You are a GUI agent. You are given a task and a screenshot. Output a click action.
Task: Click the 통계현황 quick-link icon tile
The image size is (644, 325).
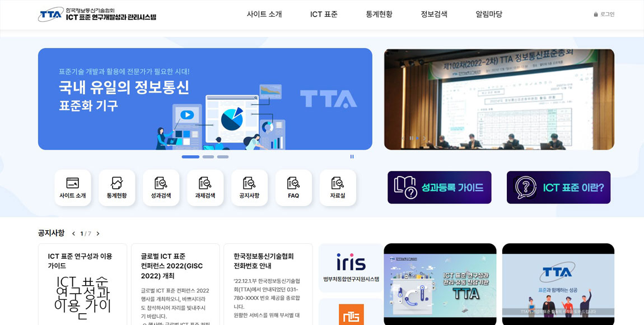[x=117, y=188]
